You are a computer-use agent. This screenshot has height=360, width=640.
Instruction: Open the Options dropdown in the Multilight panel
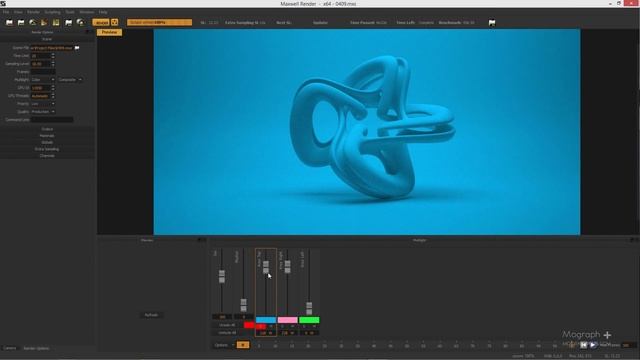click(x=224, y=345)
